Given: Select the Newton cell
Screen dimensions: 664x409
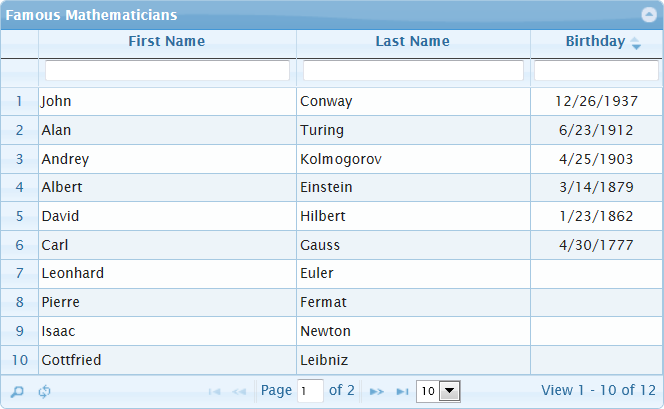Looking at the screenshot, I should pos(413,331).
